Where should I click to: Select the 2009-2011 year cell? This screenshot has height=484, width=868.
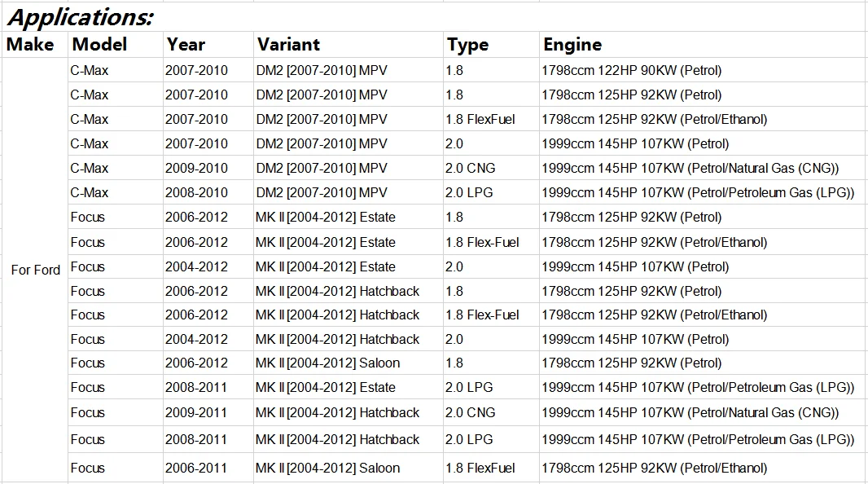[x=196, y=412]
